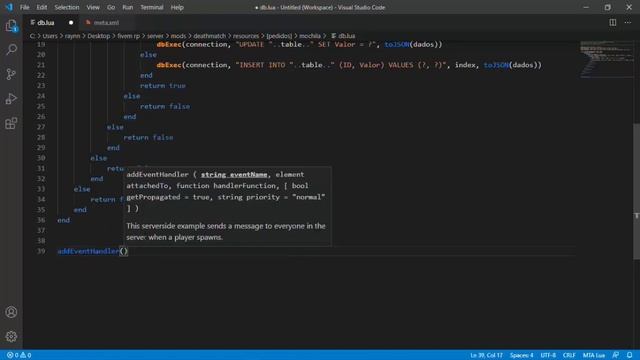Click the Desktop breadcrumb segment
The image size is (640, 360).
(x=99, y=36)
